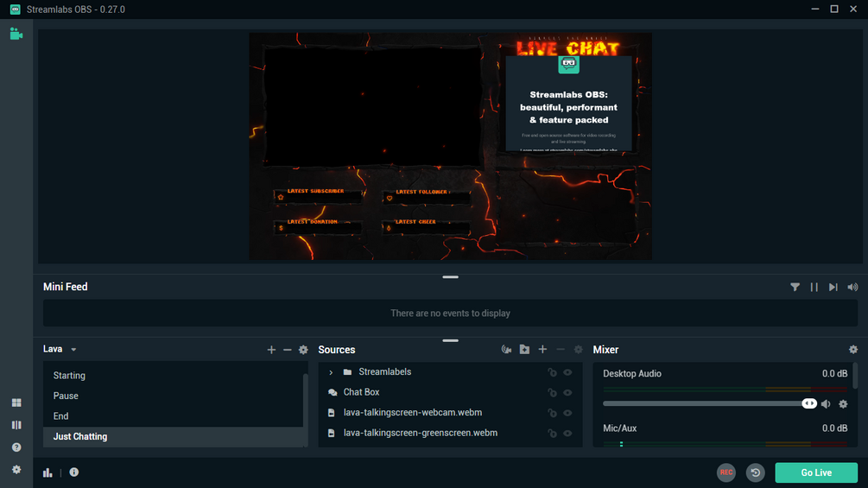Select the Pause scene
The height and width of the screenshot is (488, 868).
174,396
